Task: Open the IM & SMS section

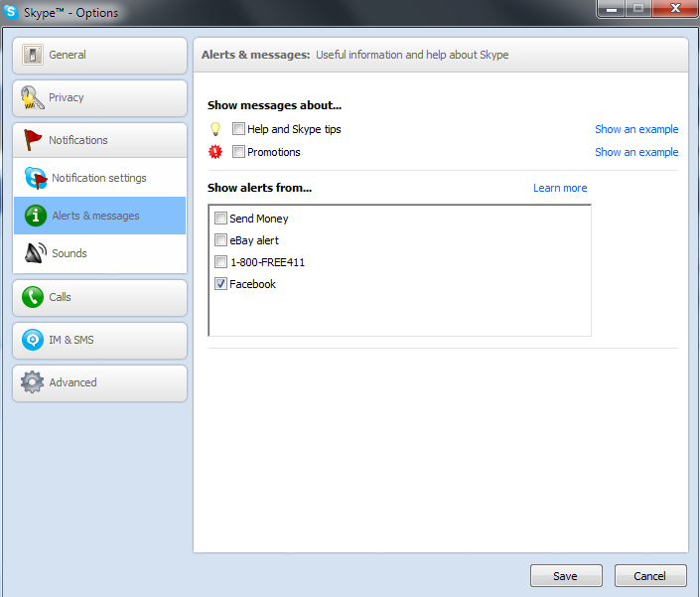Action: [99, 341]
